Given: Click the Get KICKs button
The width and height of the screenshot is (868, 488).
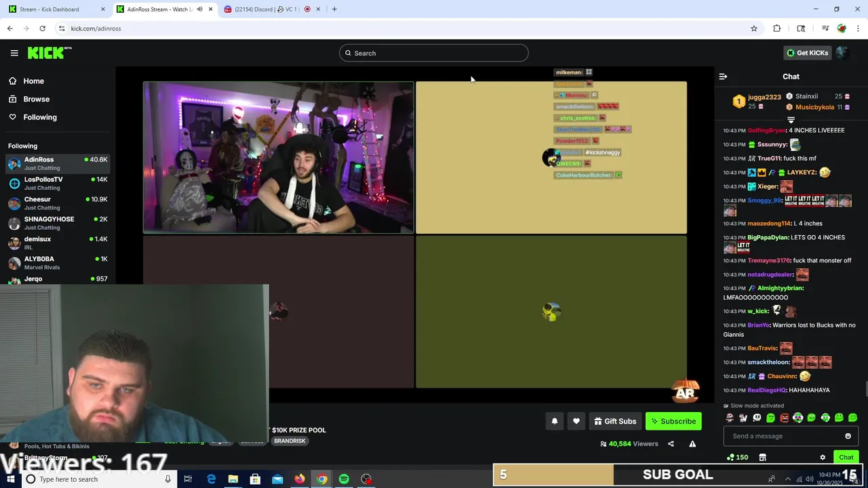Looking at the screenshot, I should [807, 53].
